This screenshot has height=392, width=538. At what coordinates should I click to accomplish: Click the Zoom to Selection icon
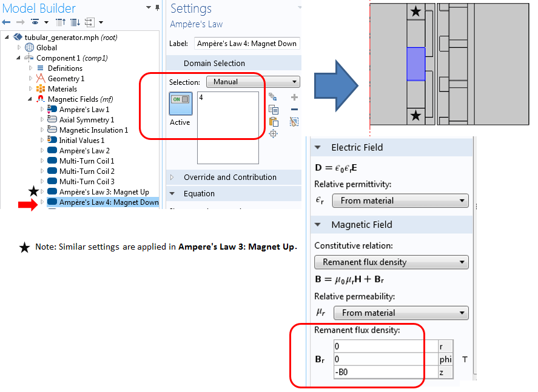pyautogui.click(x=274, y=134)
